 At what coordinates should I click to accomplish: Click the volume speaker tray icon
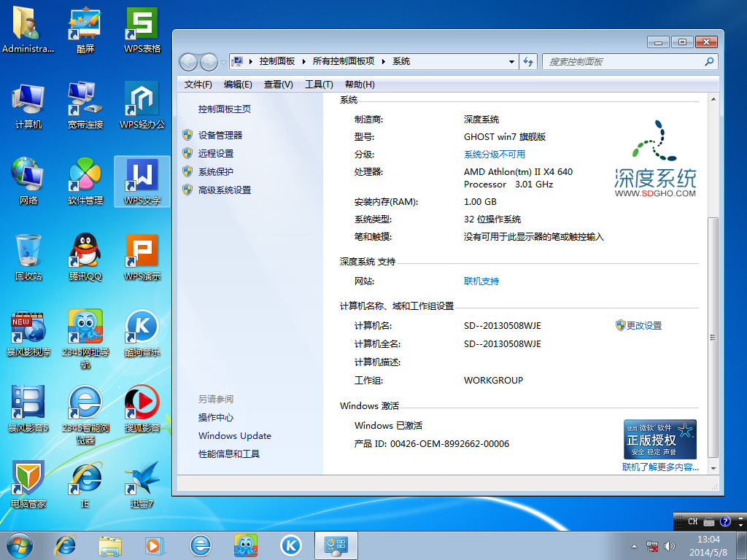pos(670,546)
